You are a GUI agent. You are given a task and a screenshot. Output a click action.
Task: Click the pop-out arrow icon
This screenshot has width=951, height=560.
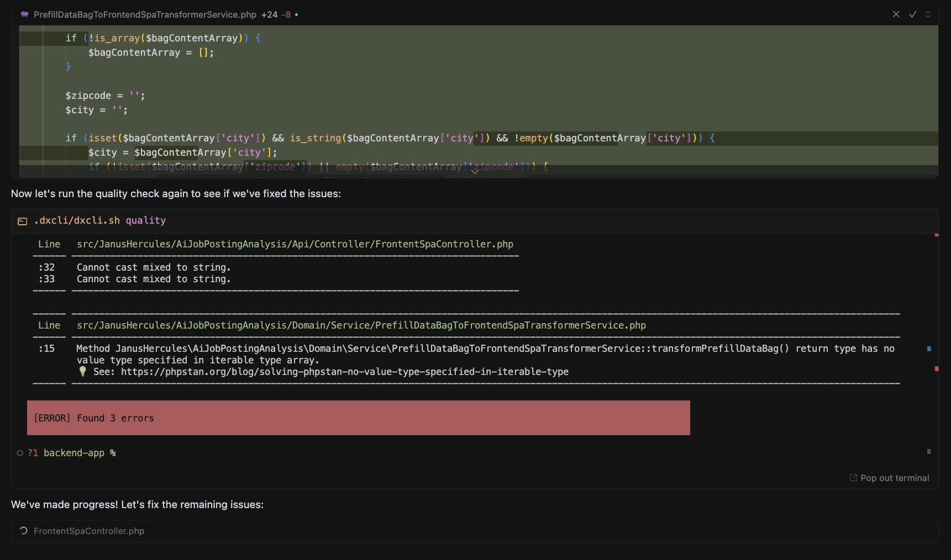tap(853, 478)
